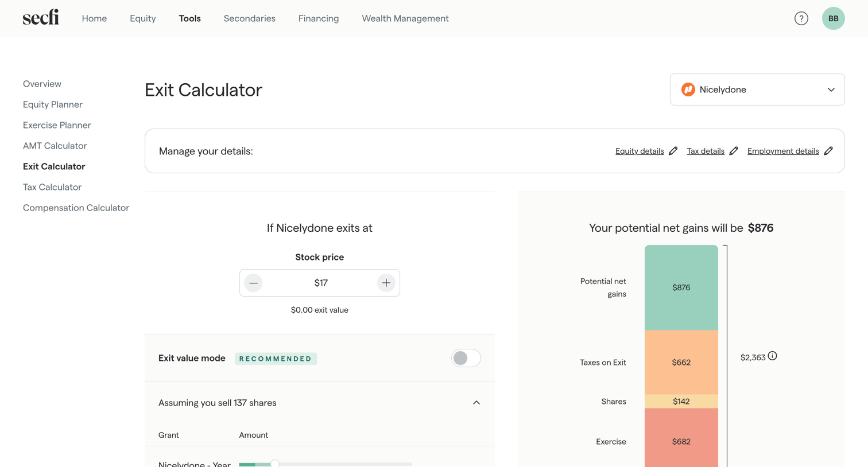Open the Equity nav item
This screenshot has height=467, width=868.
143,18
